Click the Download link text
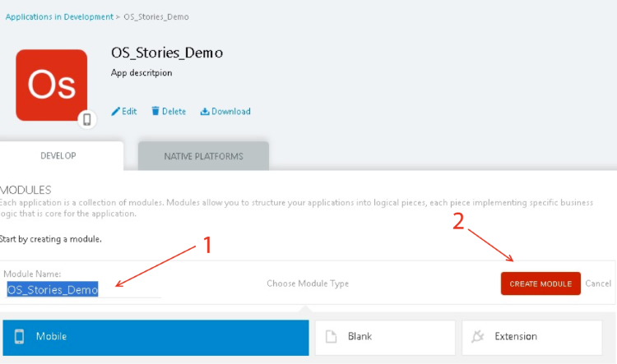This screenshot has width=617, height=364. 231,112
